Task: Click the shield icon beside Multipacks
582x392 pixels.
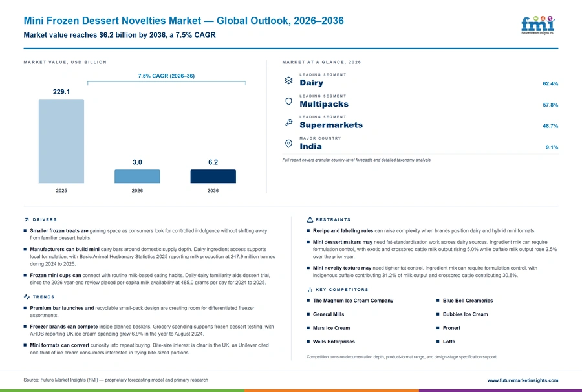Action: click(x=288, y=102)
